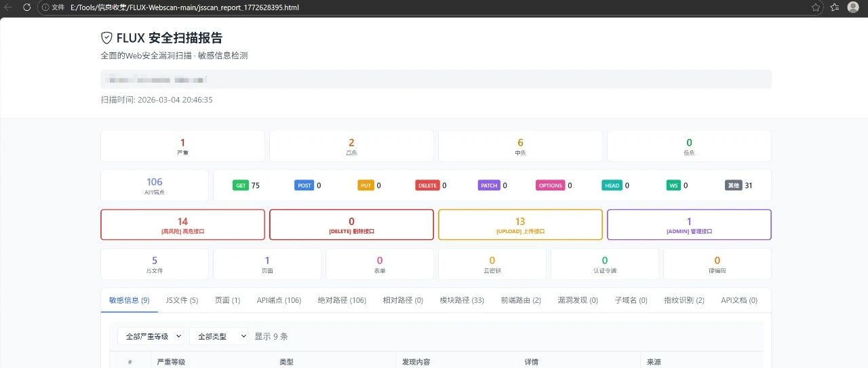
Task: Click the # column header
Action: [130, 362]
